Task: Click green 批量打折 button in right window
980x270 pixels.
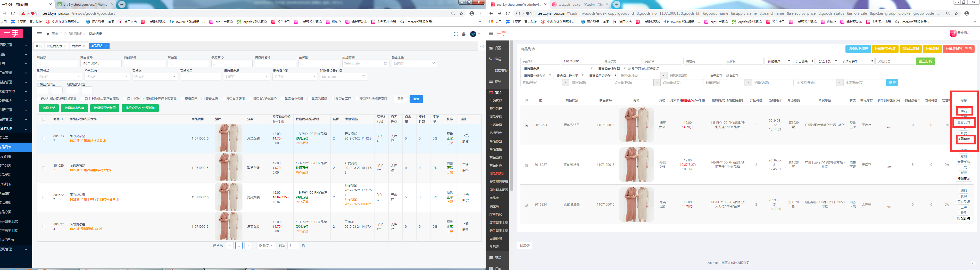Action: point(925,61)
